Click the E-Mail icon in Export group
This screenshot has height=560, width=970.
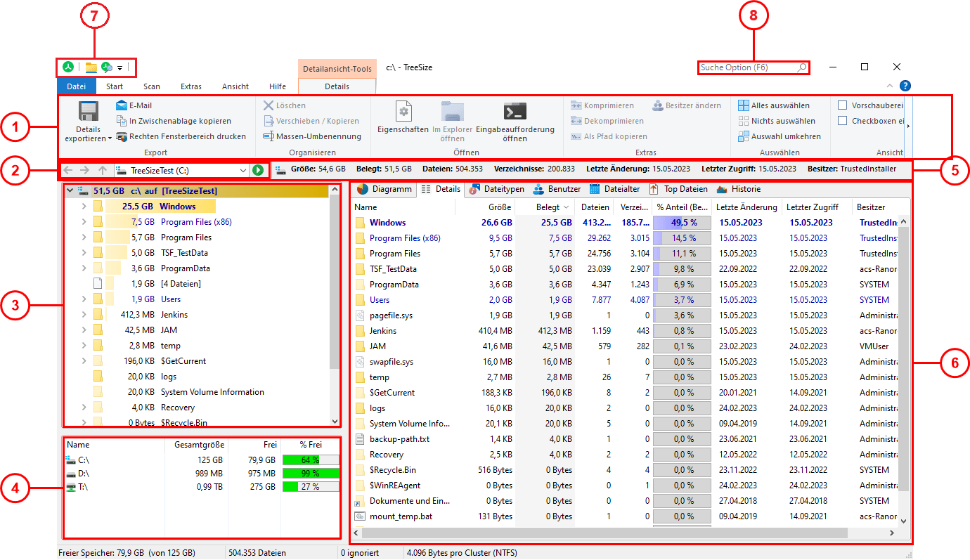point(122,105)
